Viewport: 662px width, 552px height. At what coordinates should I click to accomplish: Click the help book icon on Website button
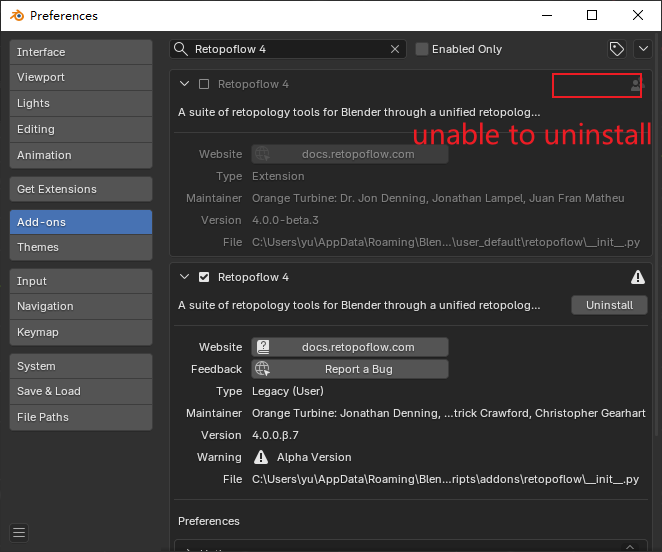coord(263,347)
